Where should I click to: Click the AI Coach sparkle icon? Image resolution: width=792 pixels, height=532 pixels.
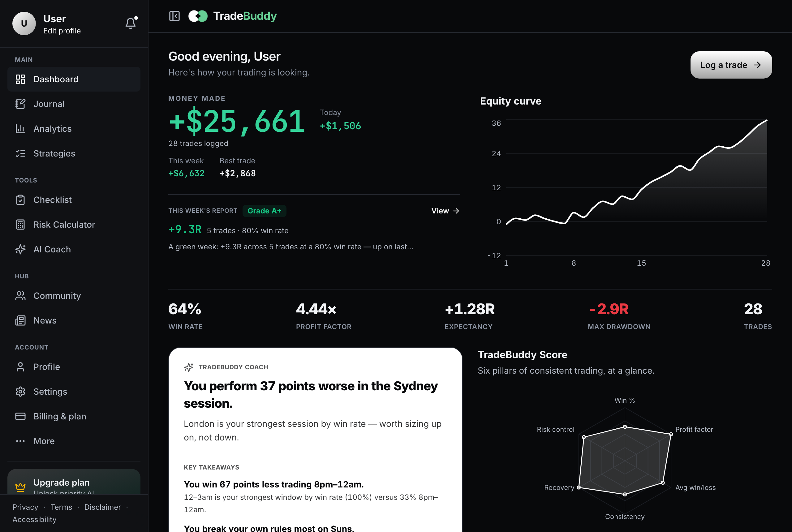tap(20, 249)
